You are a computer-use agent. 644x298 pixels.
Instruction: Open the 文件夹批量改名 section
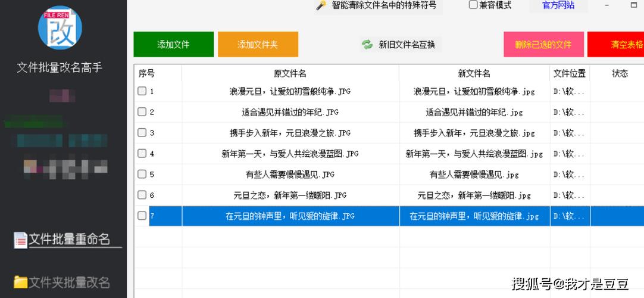pyautogui.click(x=69, y=283)
